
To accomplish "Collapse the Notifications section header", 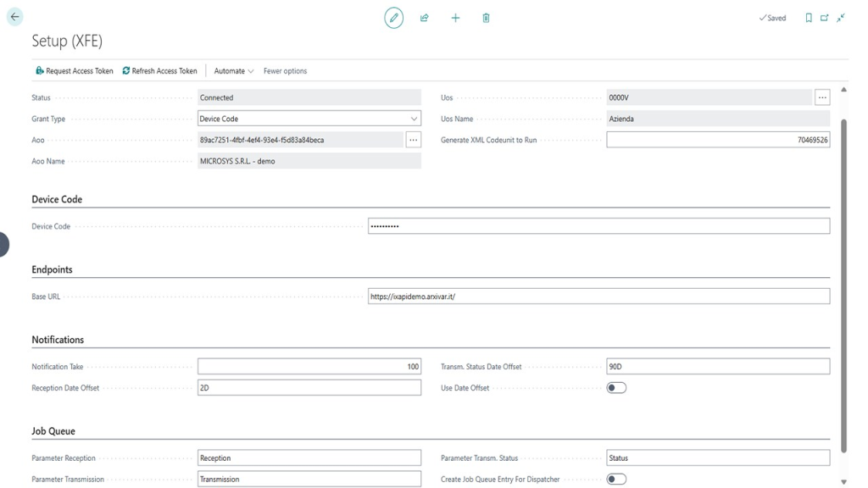I will 58,340.
